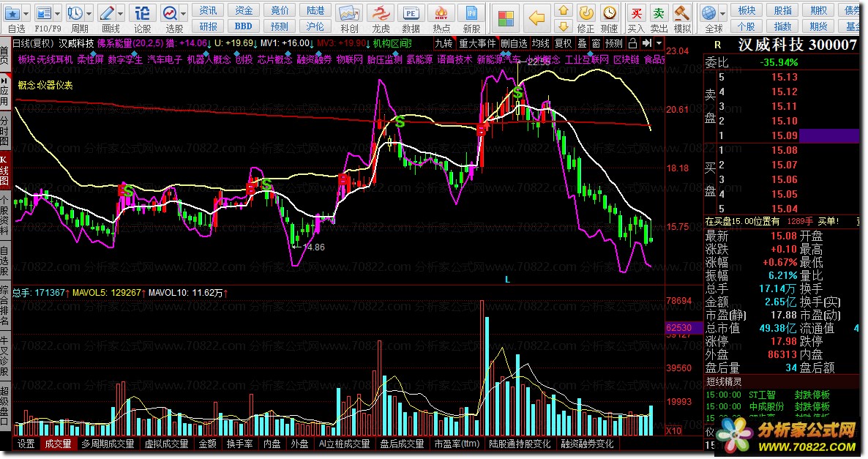Open the 论股 discussion icon
868x459 pixels.
coord(142,13)
